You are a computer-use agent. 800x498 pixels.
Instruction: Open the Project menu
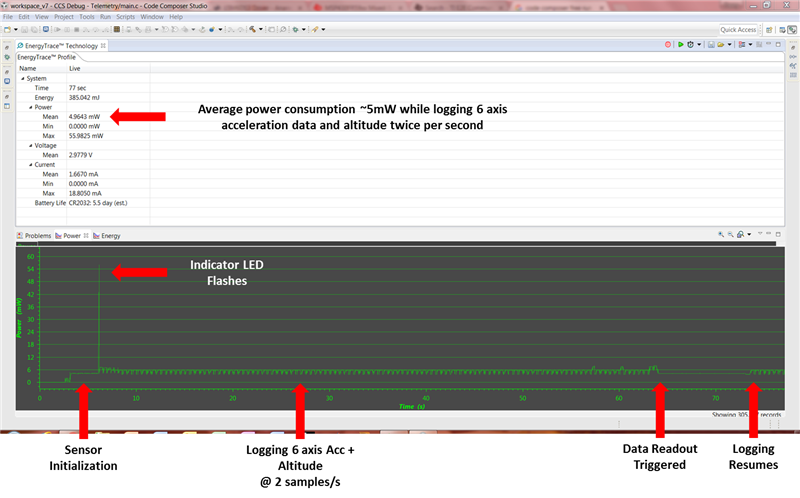pyautogui.click(x=64, y=17)
